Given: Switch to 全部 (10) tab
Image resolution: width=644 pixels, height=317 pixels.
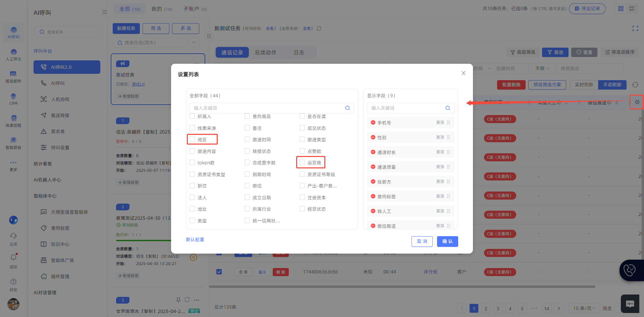Looking at the screenshot, I should (x=130, y=9).
